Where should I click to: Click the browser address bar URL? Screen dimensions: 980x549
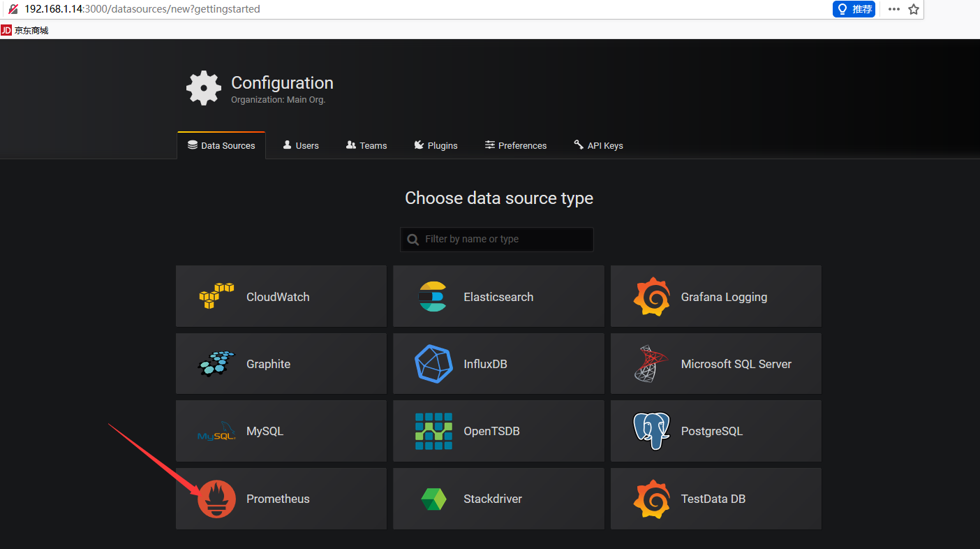(x=142, y=9)
